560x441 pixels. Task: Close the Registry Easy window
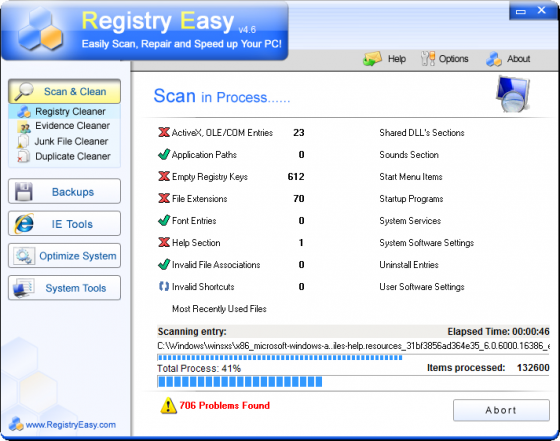(541, 10)
